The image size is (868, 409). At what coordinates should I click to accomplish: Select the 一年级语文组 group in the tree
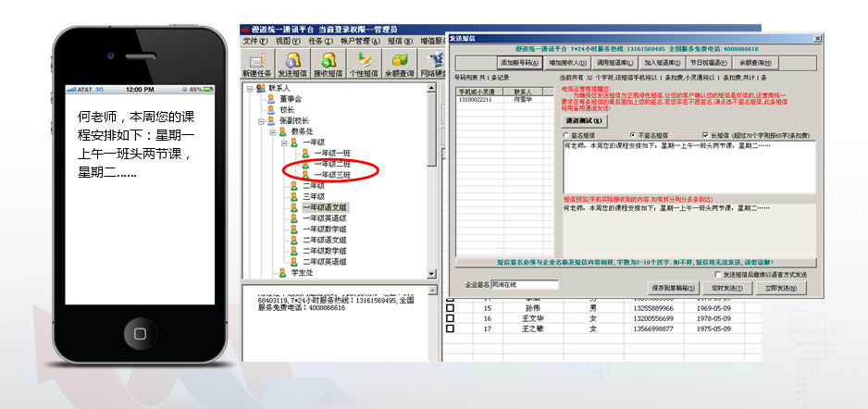[324, 208]
